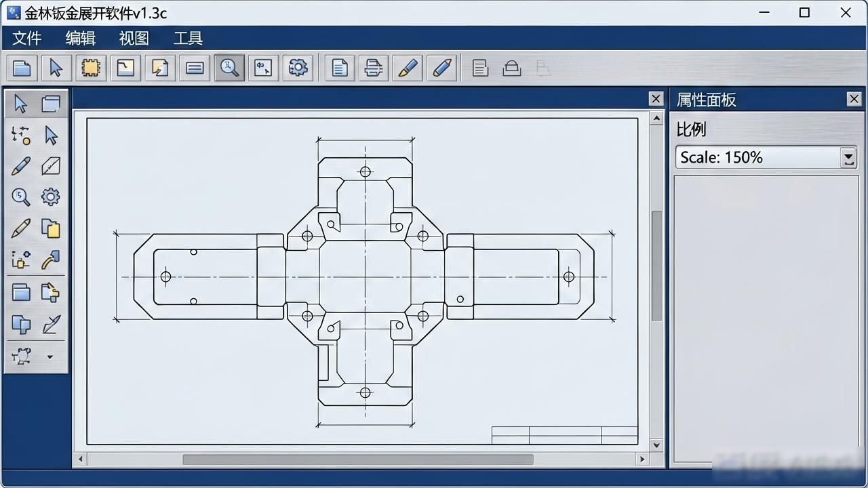This screenshot has width=868, height=488.
Task: Click the document page toolbar icon
Action: pyautogui.click(x=340, y=68)
